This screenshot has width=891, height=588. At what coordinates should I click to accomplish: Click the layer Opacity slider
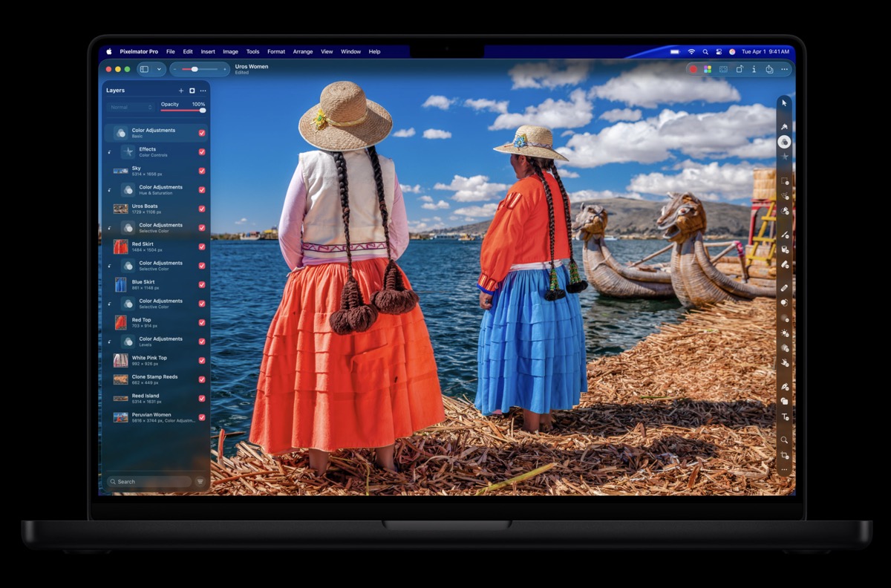[183, 111]
